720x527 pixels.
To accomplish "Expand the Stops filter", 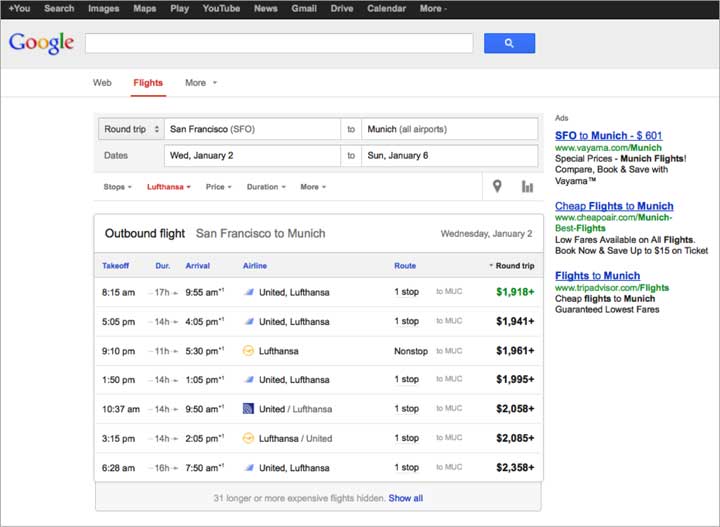I will 118,187.
